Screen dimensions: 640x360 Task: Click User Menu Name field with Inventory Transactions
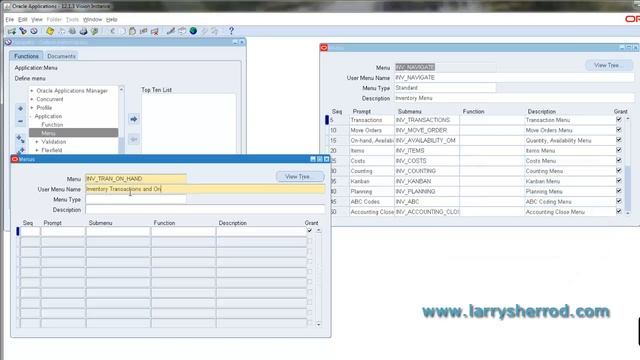(x=205, y=189)
